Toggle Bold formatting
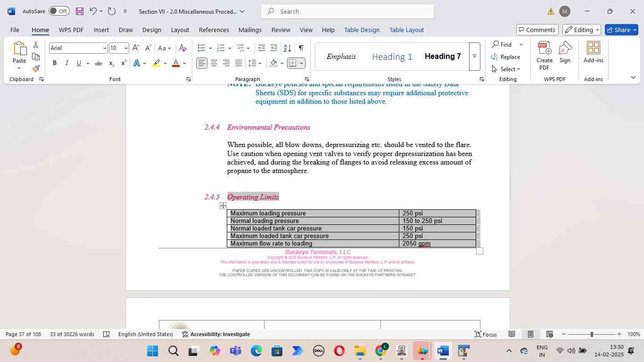 click(x=55, y=63)
